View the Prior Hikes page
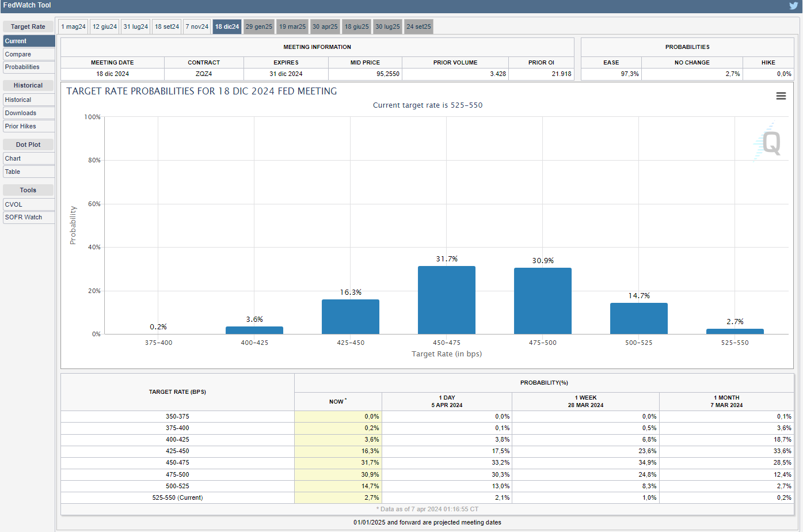803x532 pixels. click(x=28, y=126)
